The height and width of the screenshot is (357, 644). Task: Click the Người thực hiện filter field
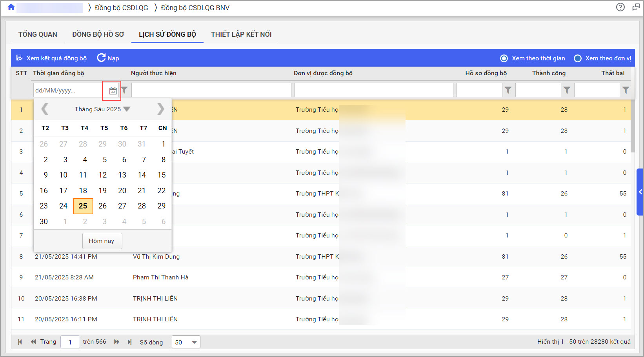pyautogui.click(x=211, y=90)
